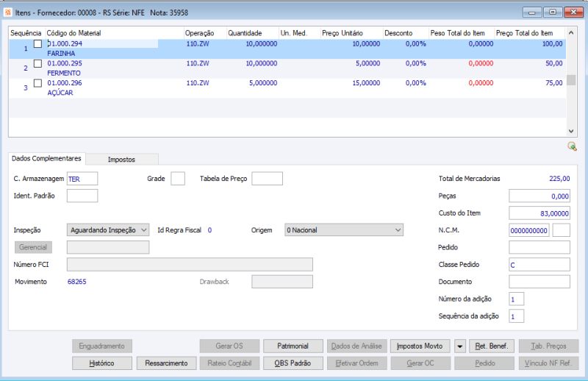Expand the Origem combo box
This screenshot has height=381, width=588.
398,230
